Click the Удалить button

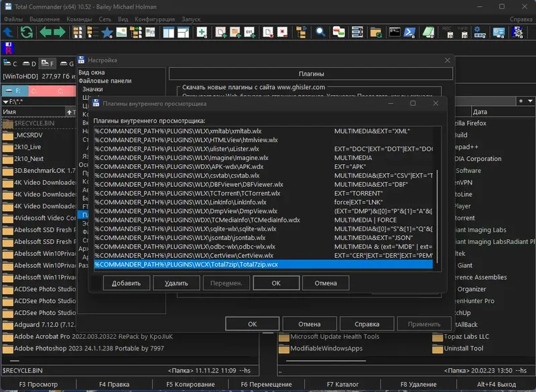tap(176, 283)
